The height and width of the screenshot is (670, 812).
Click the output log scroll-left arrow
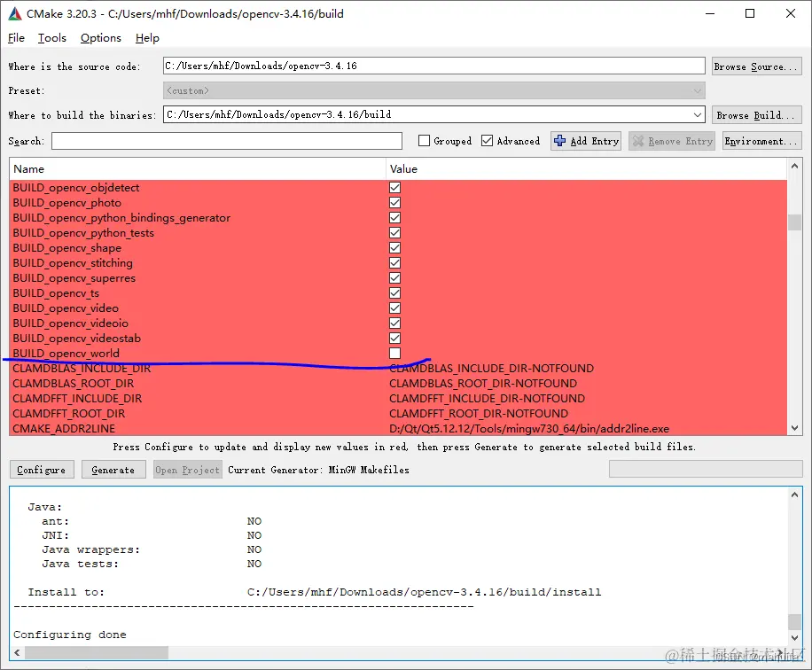(17, 652)
